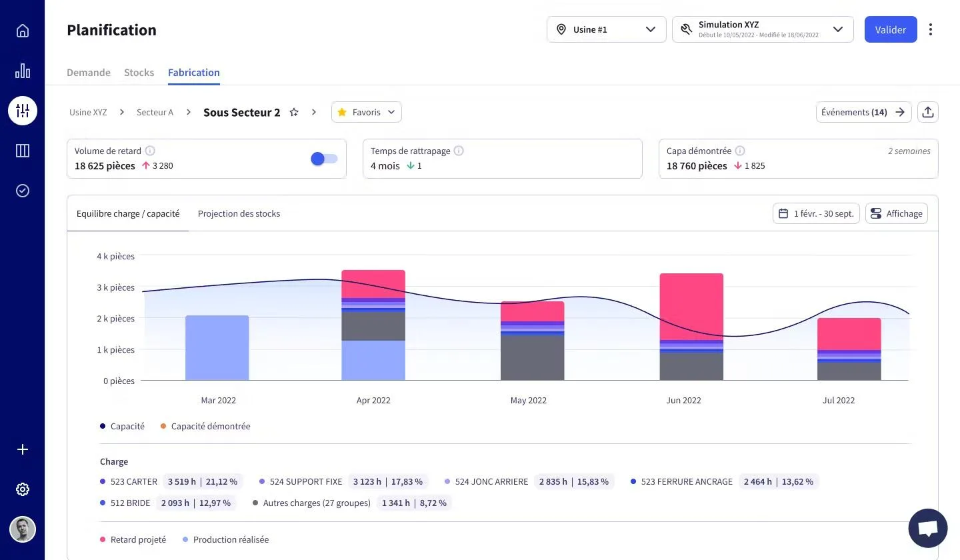The image size is (960, 560).
Task: Select the sliders planning sidebar icon
Action: click(x=23, y=111)
